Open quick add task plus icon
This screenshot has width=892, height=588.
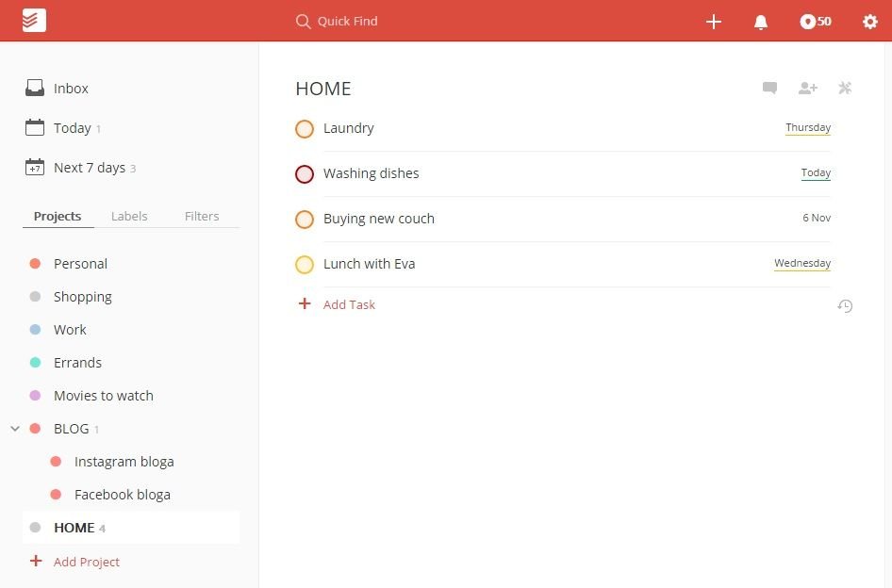(x=714, y=22)
